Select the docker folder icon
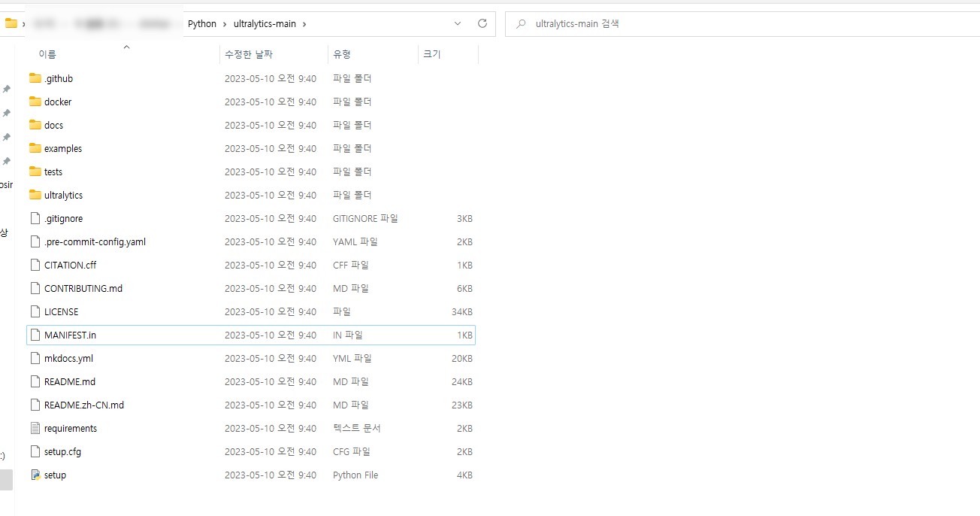 pyautogui.click(x=35, y=102)
